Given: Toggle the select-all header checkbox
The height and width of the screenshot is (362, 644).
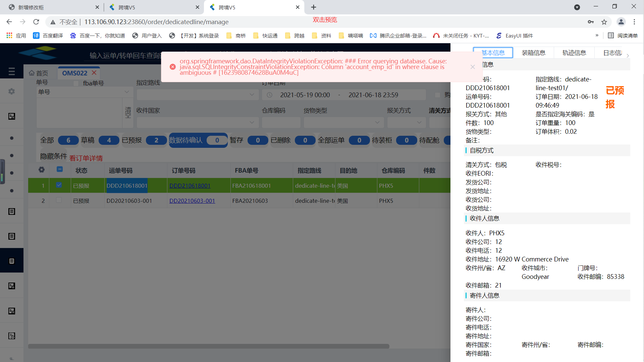Looking at the screenshot, I should (x=60, y=169).
